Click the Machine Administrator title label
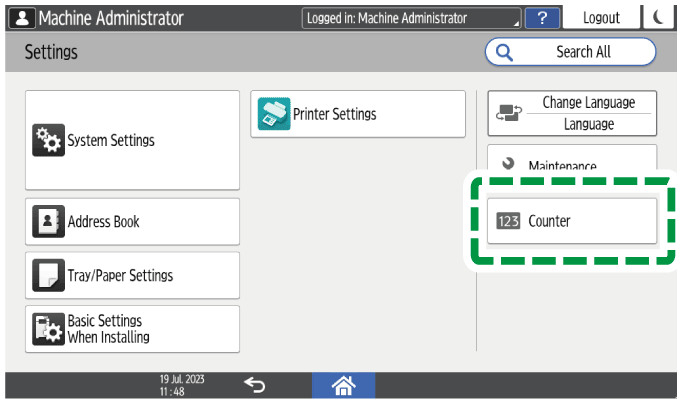 click(110, 18)
